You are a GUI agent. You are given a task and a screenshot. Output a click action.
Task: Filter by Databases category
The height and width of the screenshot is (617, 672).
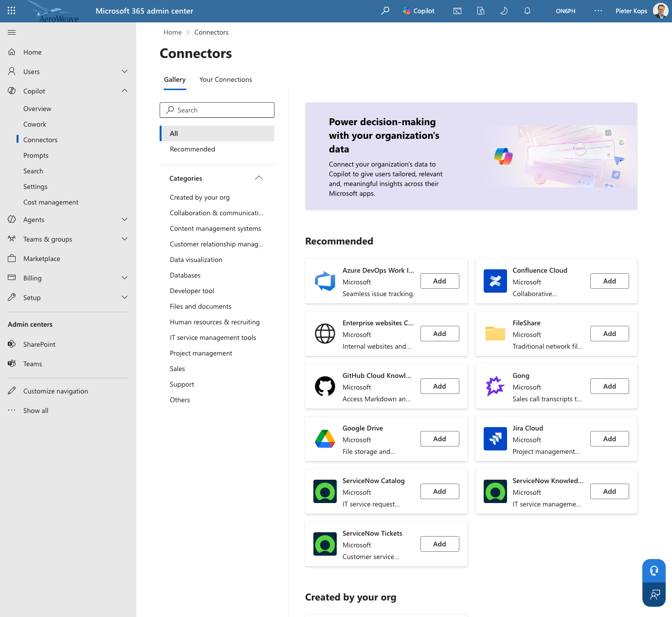click(x=185, y=275)
